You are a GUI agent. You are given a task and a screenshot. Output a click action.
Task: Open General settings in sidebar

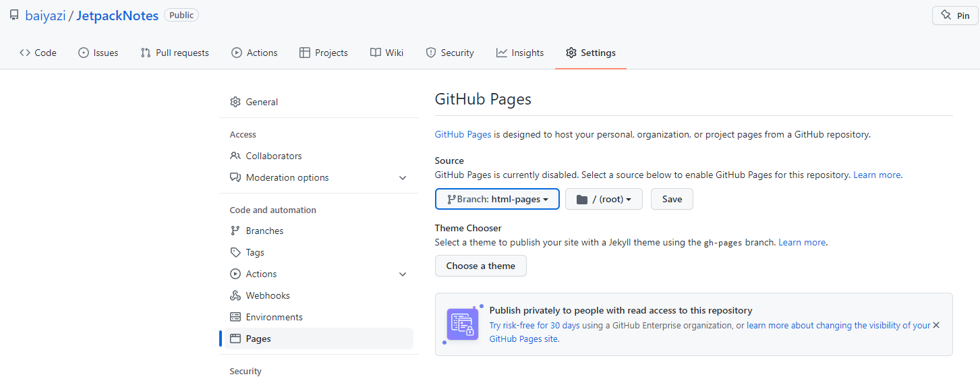[x=316, y=102]
